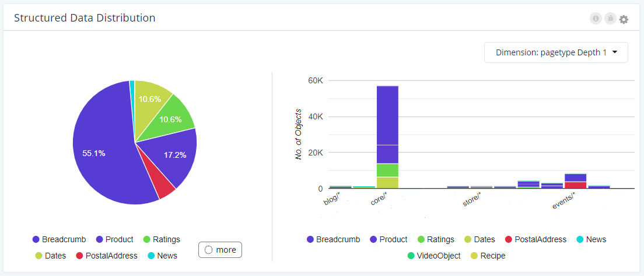The width and height of the screenshot is (644, 276).
Task: Toggle Breadcrumb in pie chart legend
Action: click(x=59, y=239)
